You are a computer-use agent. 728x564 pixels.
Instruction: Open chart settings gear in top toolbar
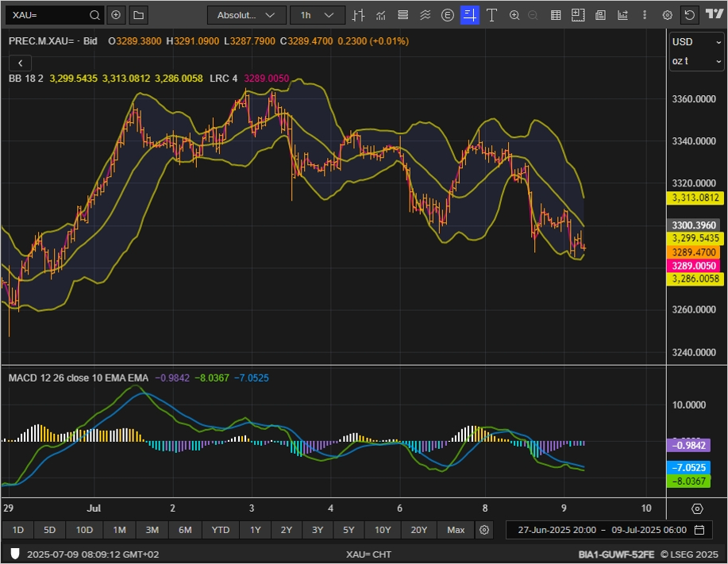[x=667, y=15]
